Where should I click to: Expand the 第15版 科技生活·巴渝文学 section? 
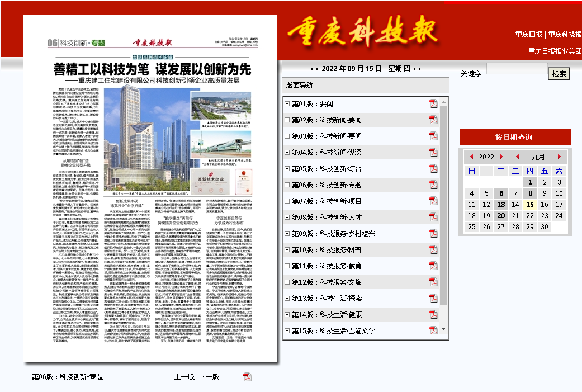[x=287, y=330]
